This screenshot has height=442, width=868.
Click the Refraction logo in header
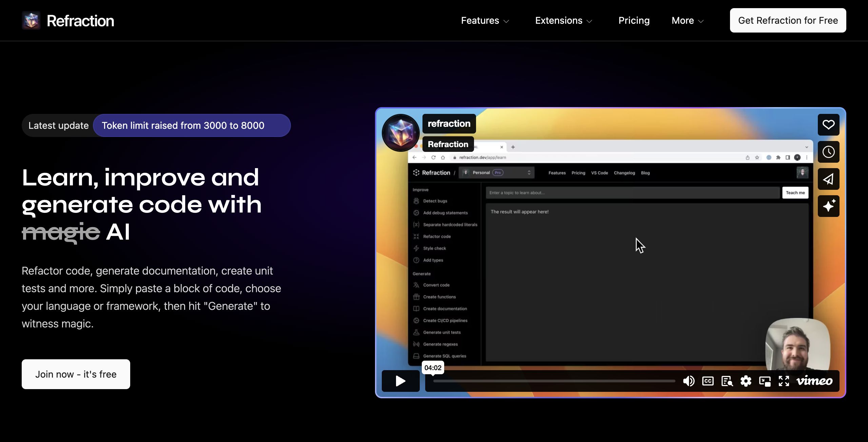point(68,21)
